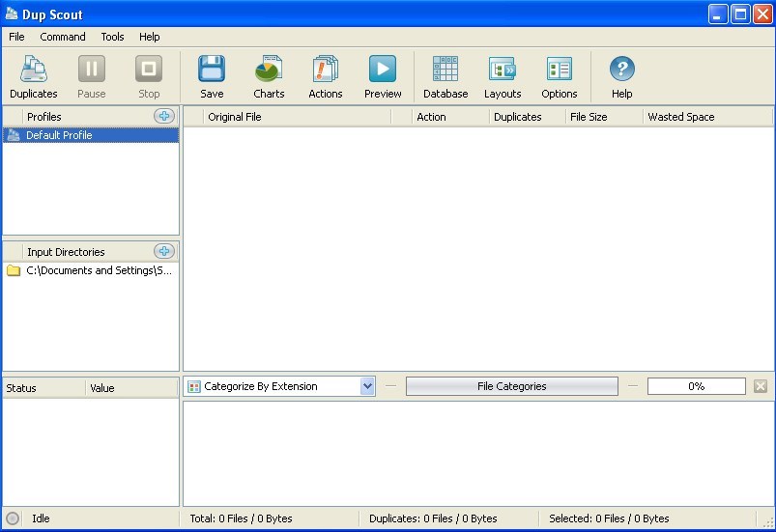
Task: Open the Actions toolbar icon
Action: tap(326, 70)
